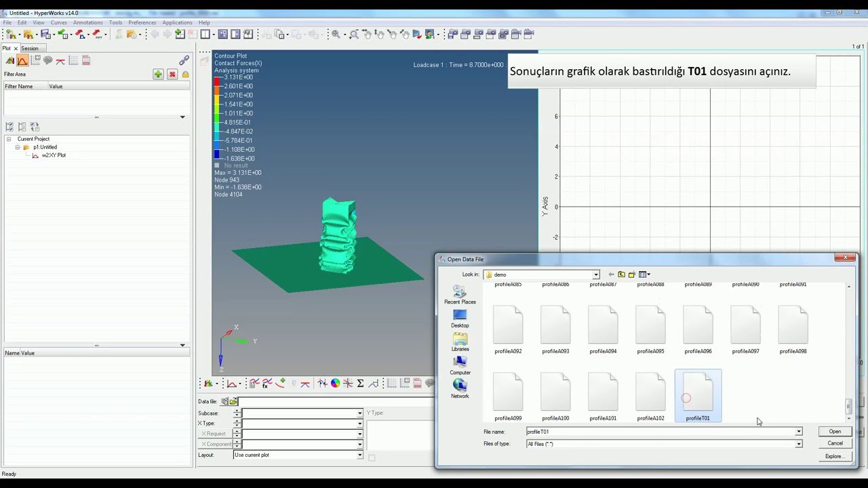The image size is (868, 488).
Task: Select the w2:XY Plot tree item
Action: [x=54, y=155]
